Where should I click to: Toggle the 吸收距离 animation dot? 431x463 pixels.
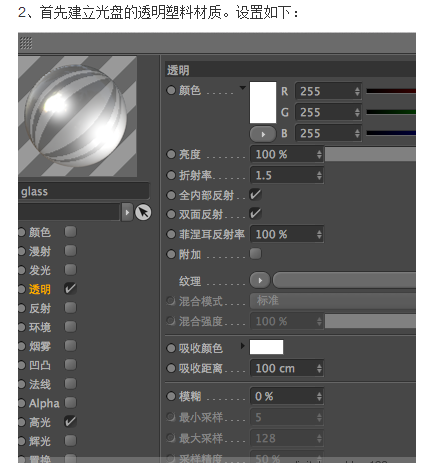171,368
